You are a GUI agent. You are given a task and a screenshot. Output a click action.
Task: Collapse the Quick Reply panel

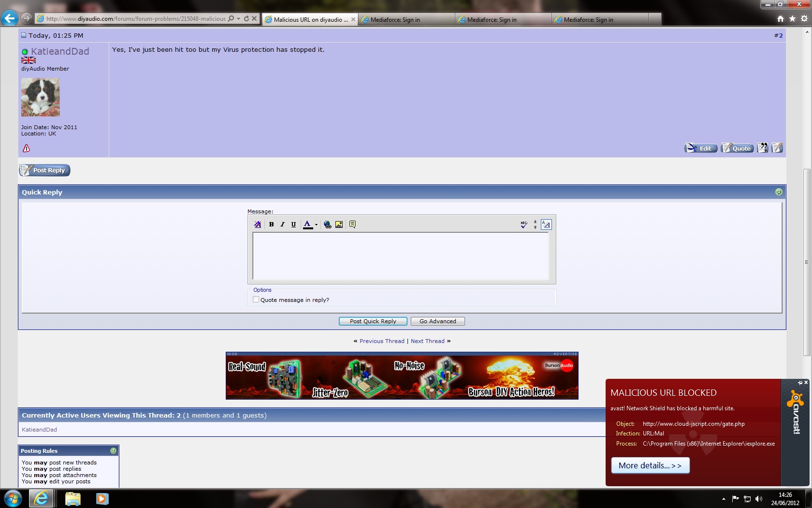(779, 192)
